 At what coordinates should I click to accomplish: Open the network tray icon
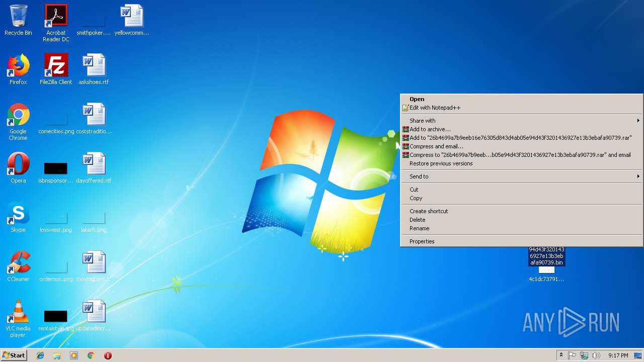coord(584,355)
